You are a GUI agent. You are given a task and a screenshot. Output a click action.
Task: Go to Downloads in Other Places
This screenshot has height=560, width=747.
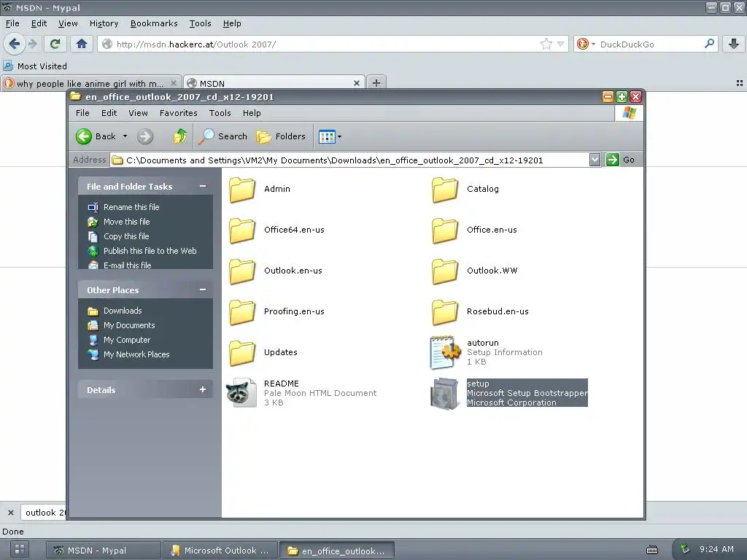(123, 311)
